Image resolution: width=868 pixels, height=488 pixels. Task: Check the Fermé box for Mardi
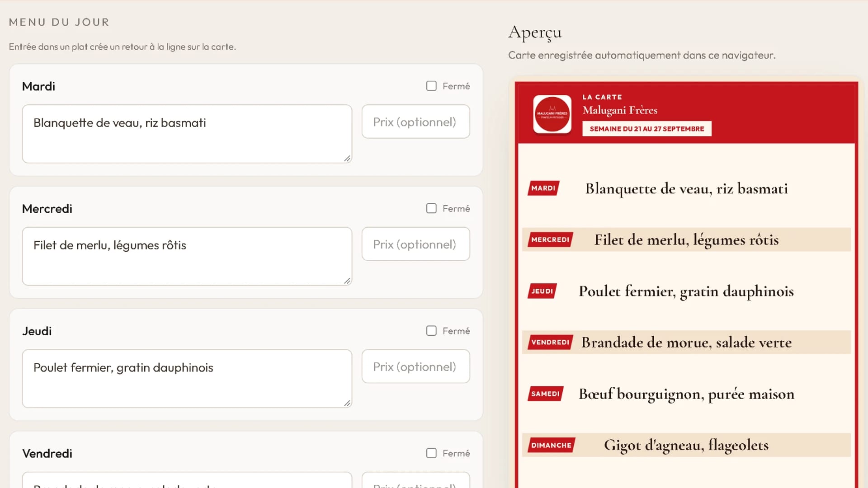click(x=431, y=86)
